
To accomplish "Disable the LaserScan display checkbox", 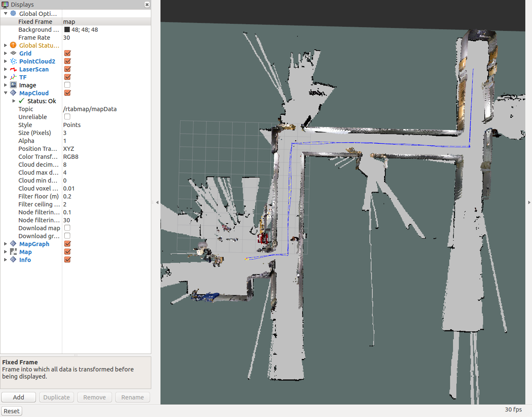I will [67, 69].
